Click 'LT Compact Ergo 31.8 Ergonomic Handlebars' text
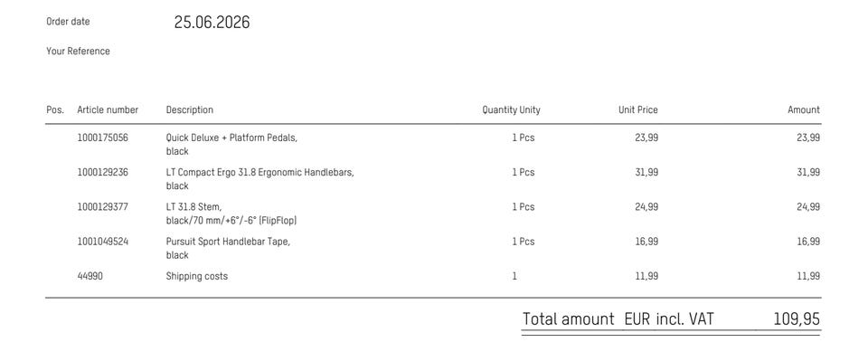This screenshot has width=868, height=361. pos(259,172)
